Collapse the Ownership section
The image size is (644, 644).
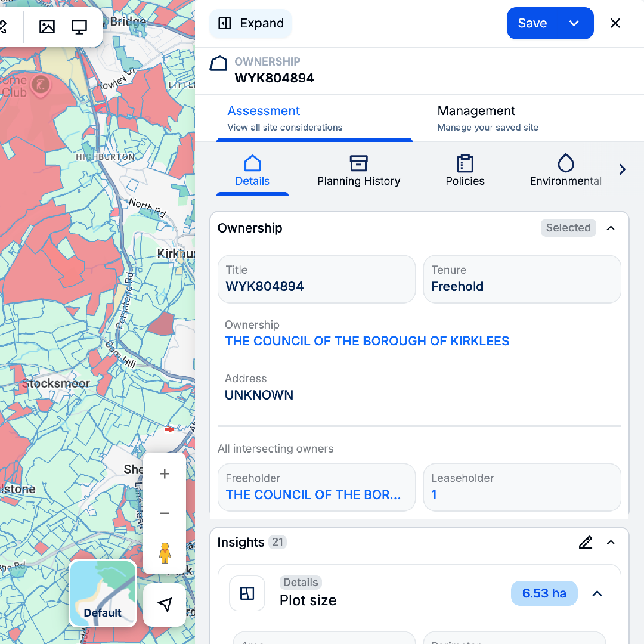[611, 228]
